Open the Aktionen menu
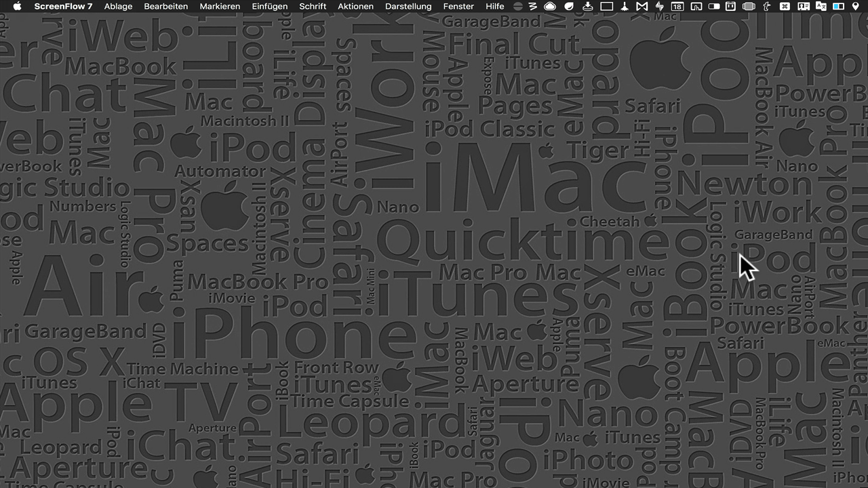868x488 pixels. click(x=355, y=6)
